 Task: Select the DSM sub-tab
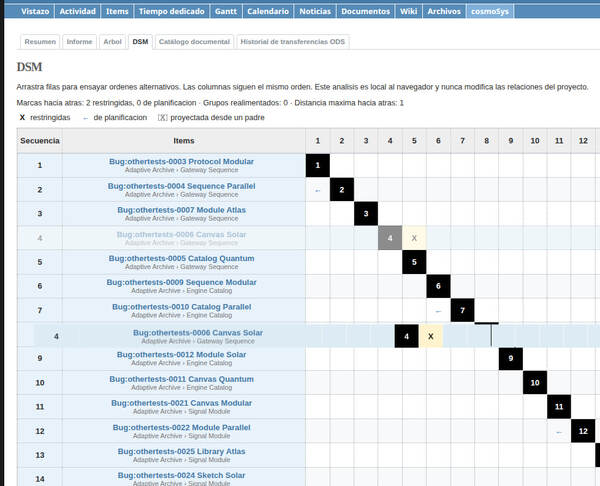[x=140, y=42]
